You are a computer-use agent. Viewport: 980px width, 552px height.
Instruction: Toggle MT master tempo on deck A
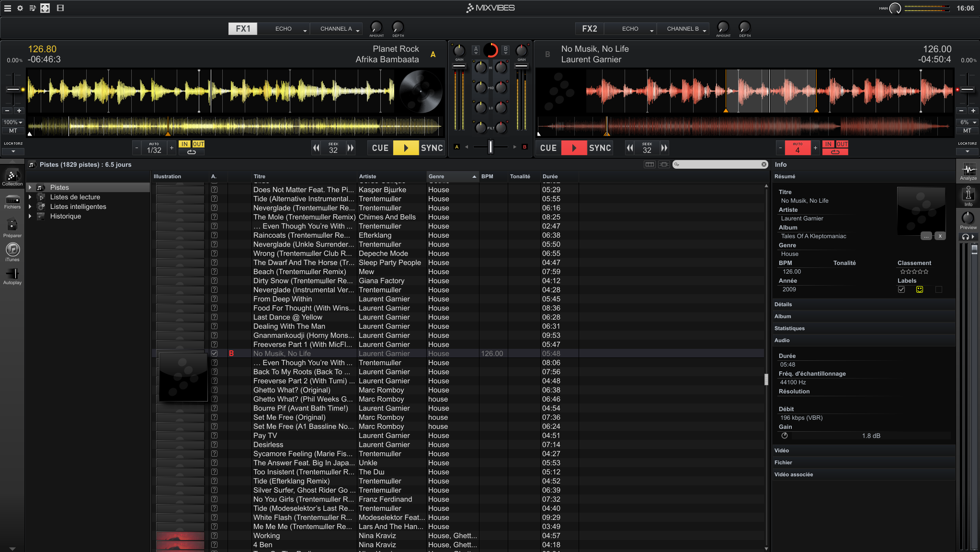point(13,131)
